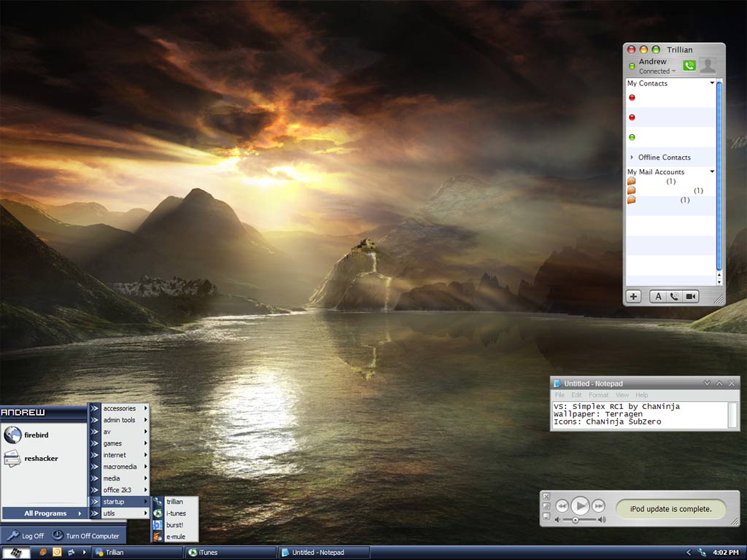This screenshot has height=560, width=747.
Task: Click the video camera icon in Trillian
Action: 690,297
